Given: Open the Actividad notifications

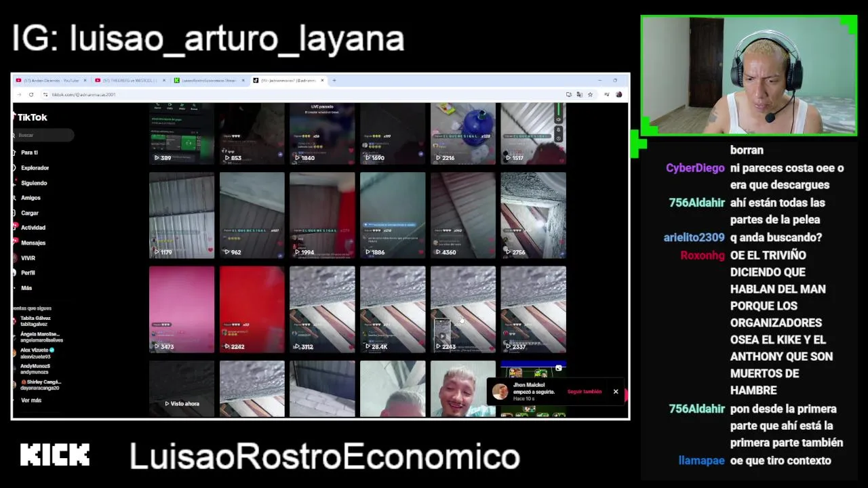Looking at the screenshot, I should click(x=33, y=228).
